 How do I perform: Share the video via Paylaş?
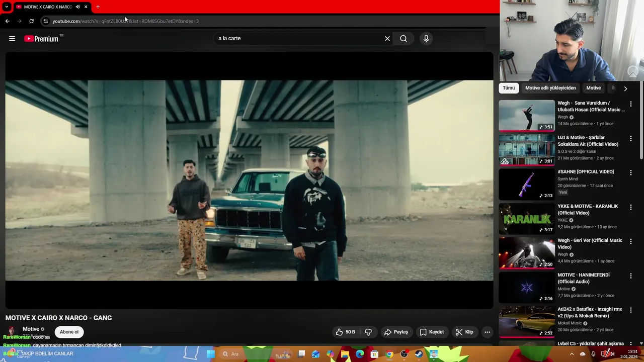point(396,332)
